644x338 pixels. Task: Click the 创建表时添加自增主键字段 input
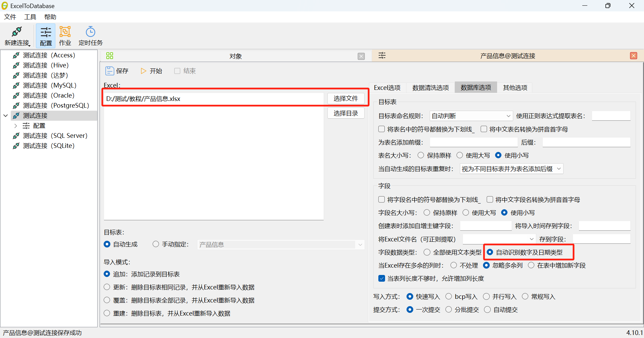pos(486,226)
